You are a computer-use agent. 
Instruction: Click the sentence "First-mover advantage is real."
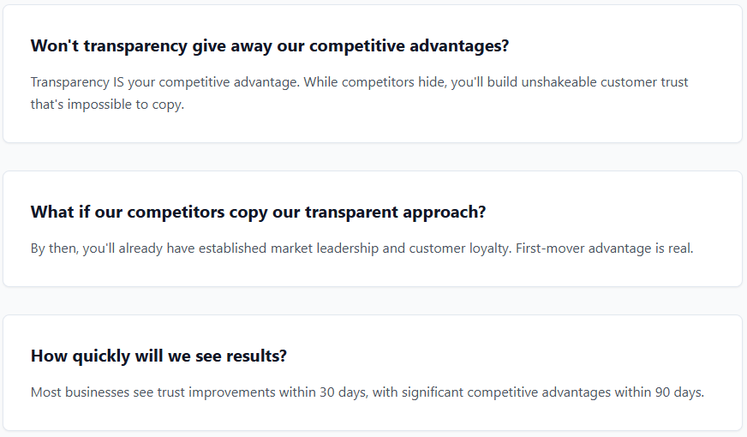605,248
